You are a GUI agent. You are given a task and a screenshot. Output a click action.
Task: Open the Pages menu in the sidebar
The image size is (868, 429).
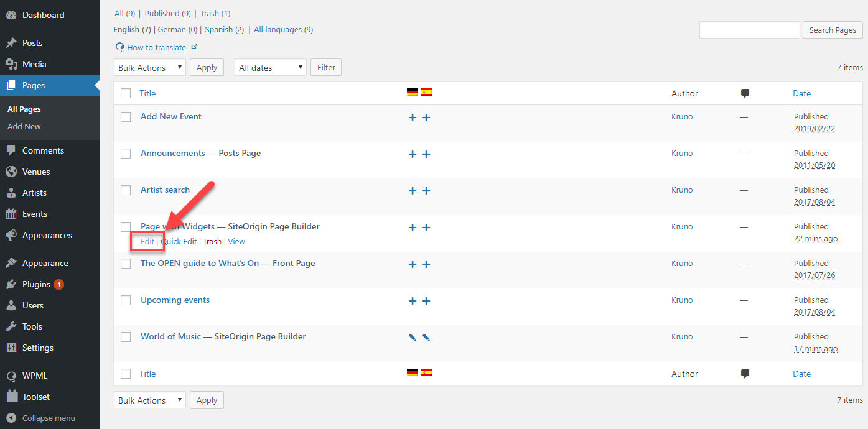50,85
